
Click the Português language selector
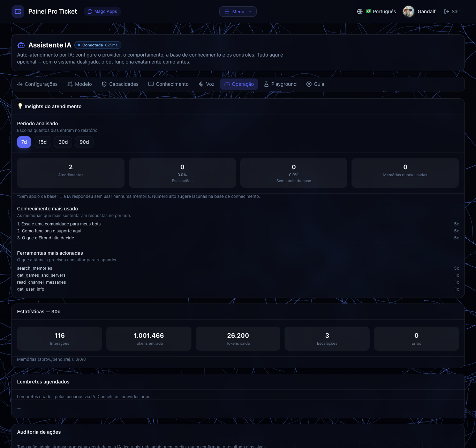[x=377, y=12]
